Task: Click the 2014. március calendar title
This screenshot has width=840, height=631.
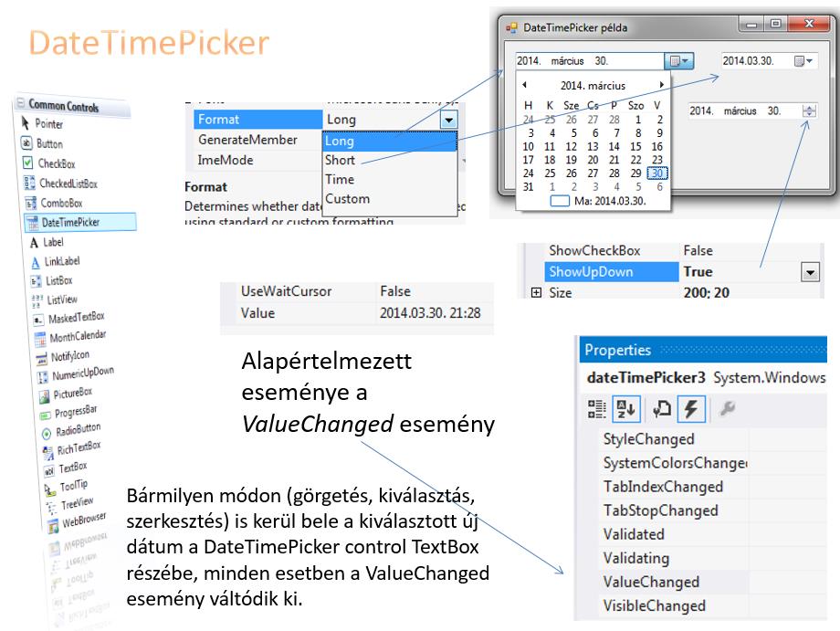Action: coord(593,85)
